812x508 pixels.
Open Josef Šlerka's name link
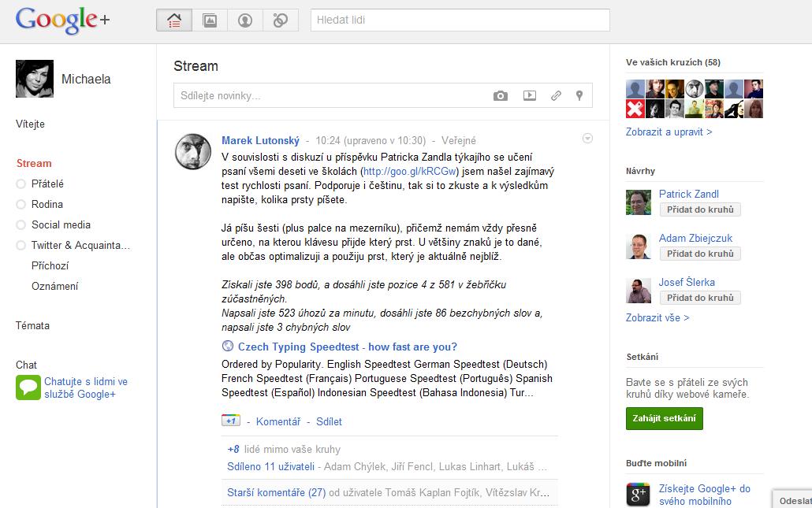click(x=687, y=282)
